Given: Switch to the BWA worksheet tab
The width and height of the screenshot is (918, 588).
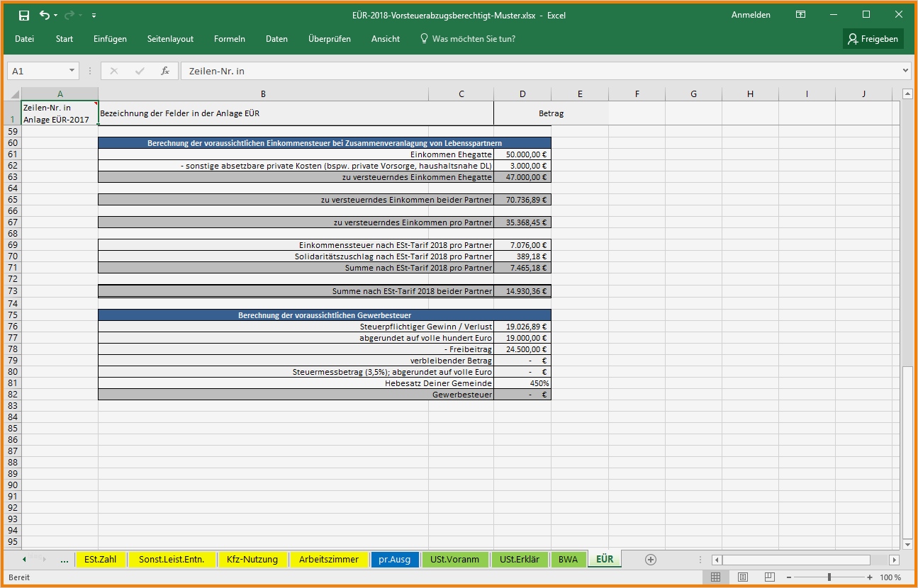Looking at the screenshot, I should [x=569, y=559].
